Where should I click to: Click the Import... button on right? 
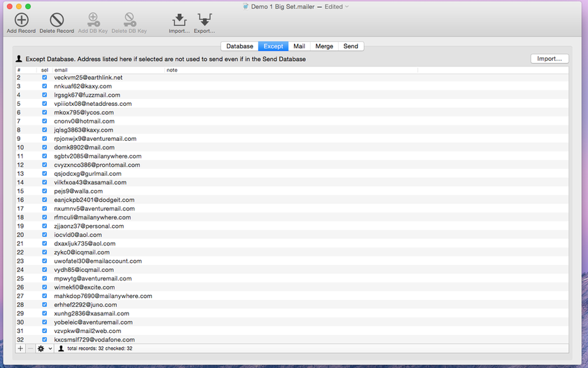(549, 59)
